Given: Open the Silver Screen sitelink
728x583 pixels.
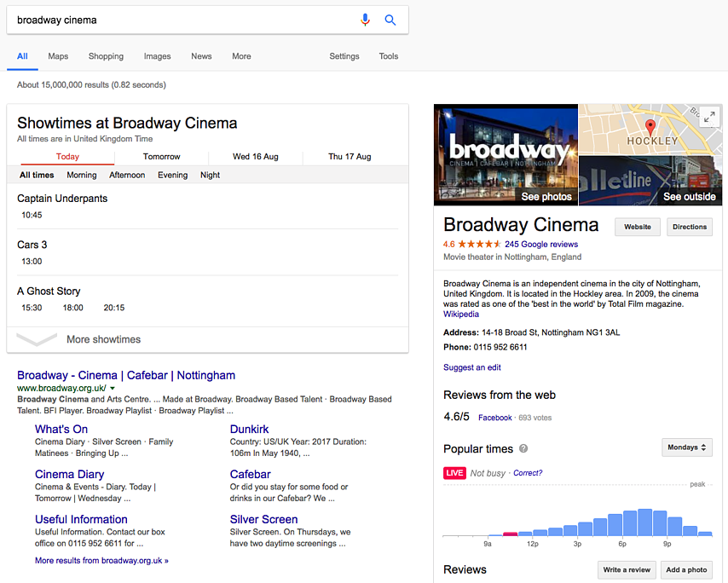Looking at the screenshot, I should pos(263,519).
